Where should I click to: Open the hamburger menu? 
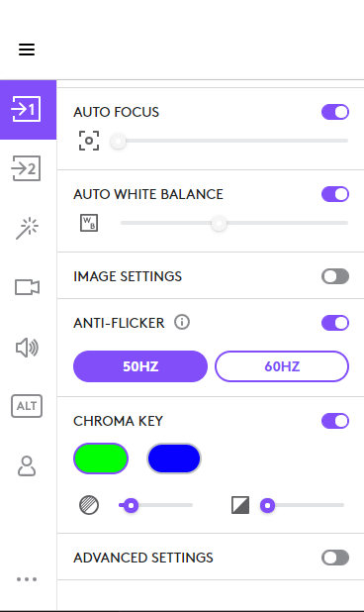(x=27, y=50)
